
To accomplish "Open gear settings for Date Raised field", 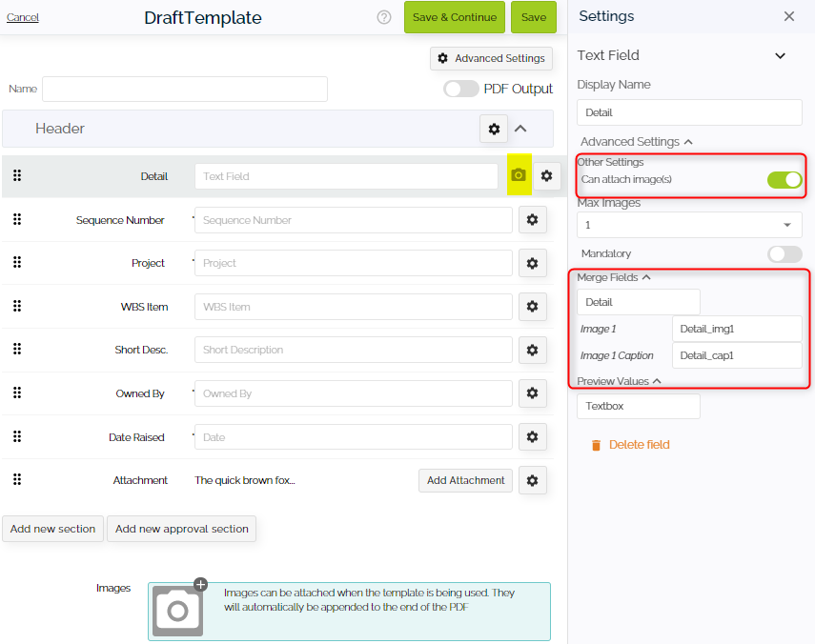I will click(533, 436).
